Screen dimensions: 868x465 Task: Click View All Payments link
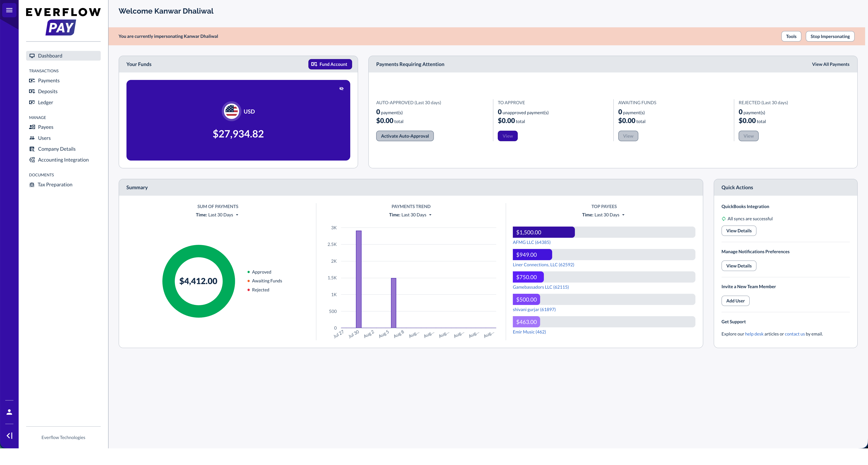coord(831,64)
